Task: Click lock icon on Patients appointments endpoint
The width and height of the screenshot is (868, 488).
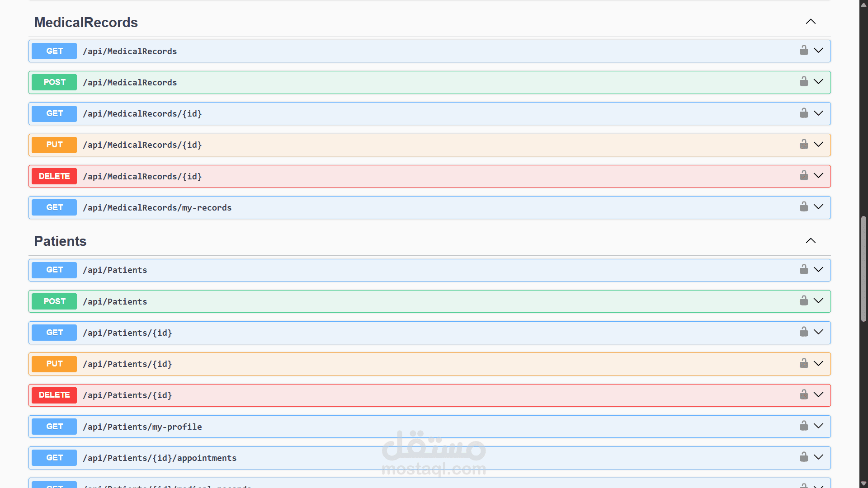Action: (804, 457)
